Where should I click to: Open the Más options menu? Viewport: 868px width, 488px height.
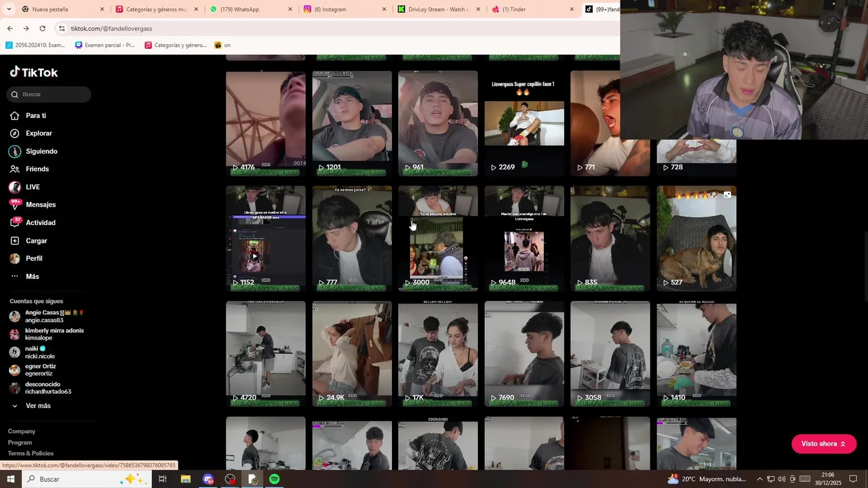pos(24,277)
